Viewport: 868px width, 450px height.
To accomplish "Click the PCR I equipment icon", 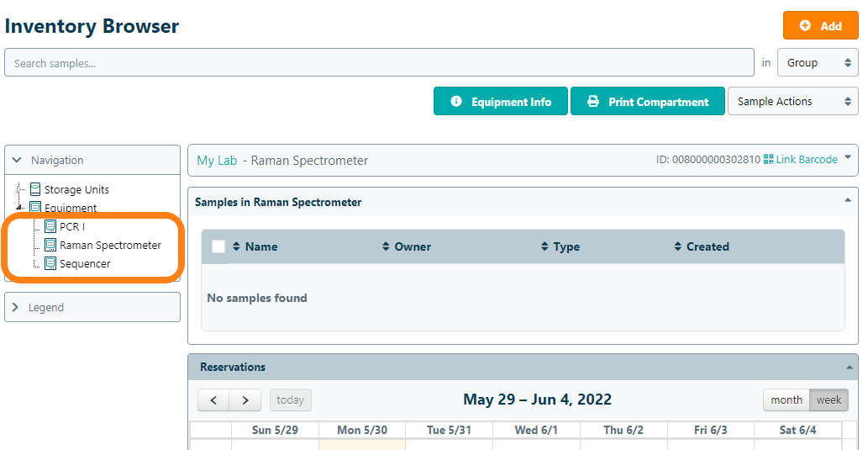I will tap(50, 227).
